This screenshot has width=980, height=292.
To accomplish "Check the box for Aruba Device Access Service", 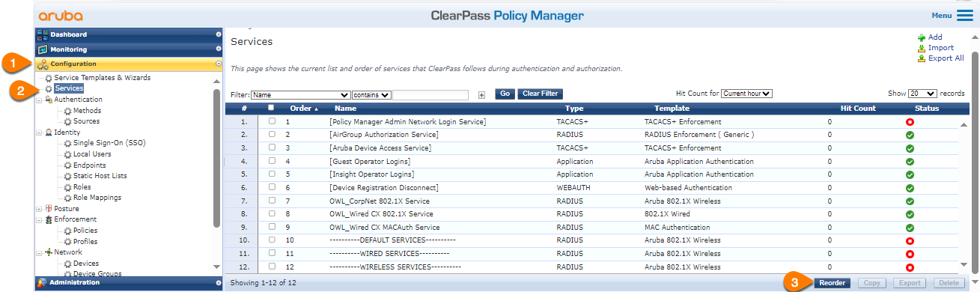I will [x=272, y=148].
